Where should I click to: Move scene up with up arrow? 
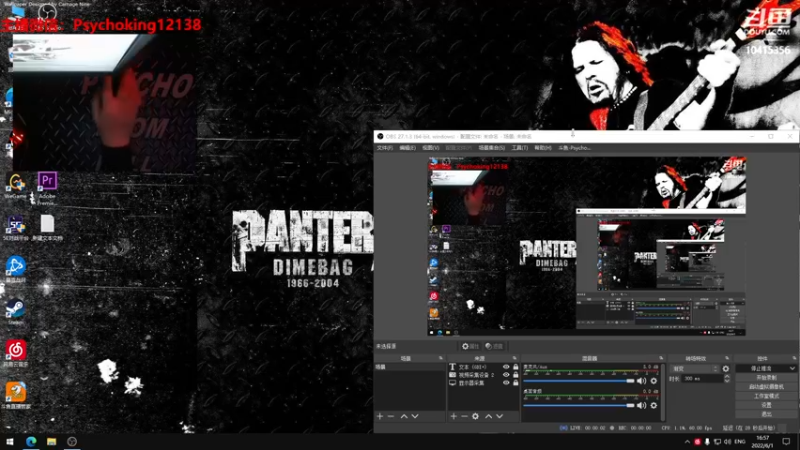click(404, 416)
